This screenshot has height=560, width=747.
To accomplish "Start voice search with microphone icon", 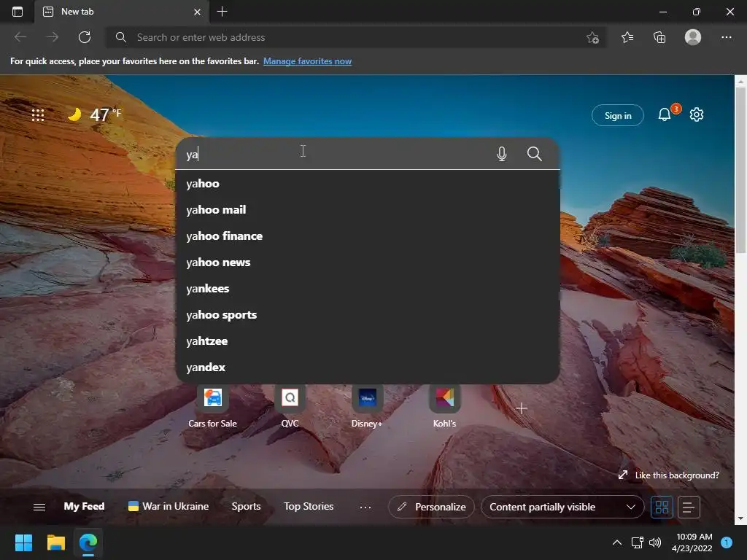I will pos(501,154).
